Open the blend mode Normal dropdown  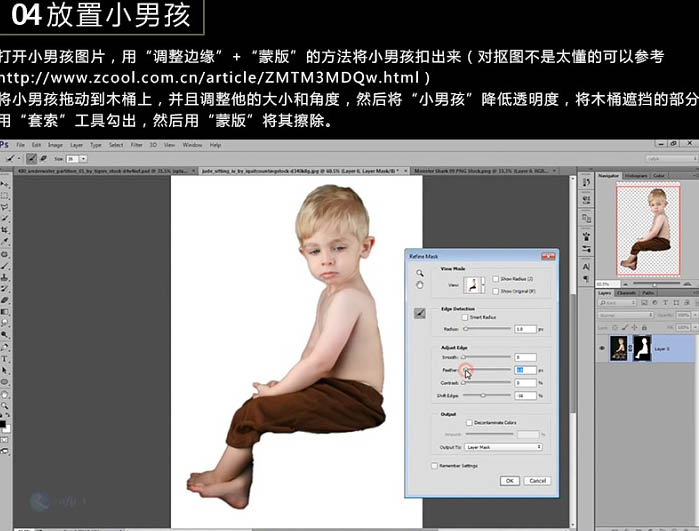pos(625,315)
